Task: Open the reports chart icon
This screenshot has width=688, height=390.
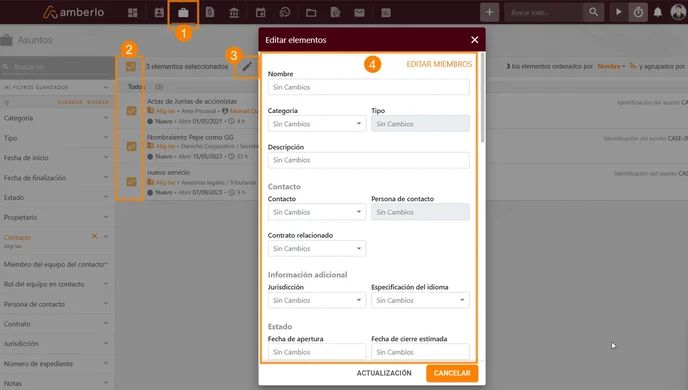Action: [386, 13]
